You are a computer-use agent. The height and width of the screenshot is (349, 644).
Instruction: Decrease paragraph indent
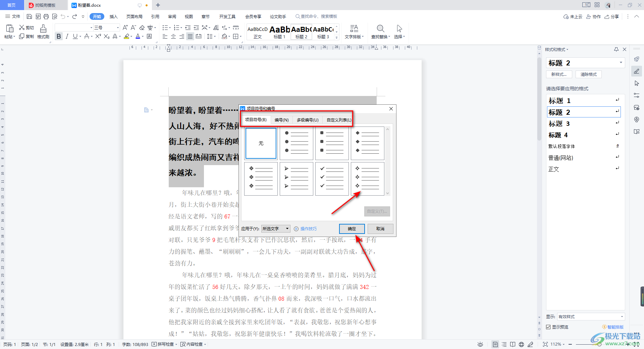[x=188, y=28]
